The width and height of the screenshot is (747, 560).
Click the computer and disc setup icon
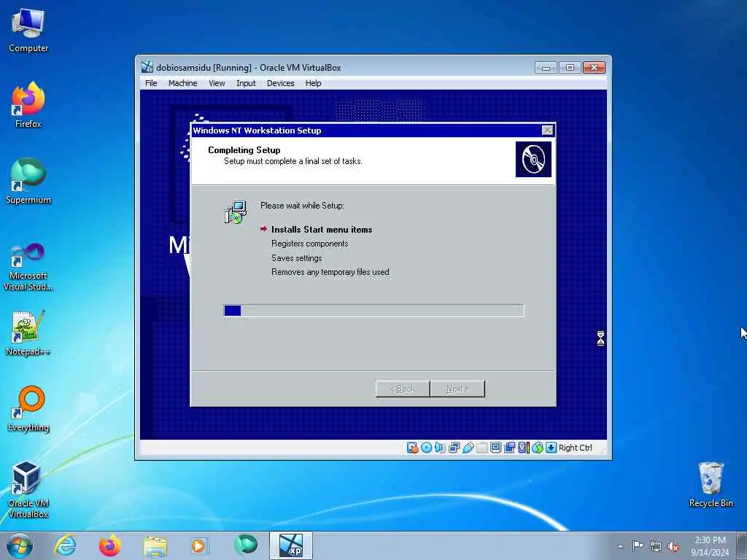tap(236, 212)
